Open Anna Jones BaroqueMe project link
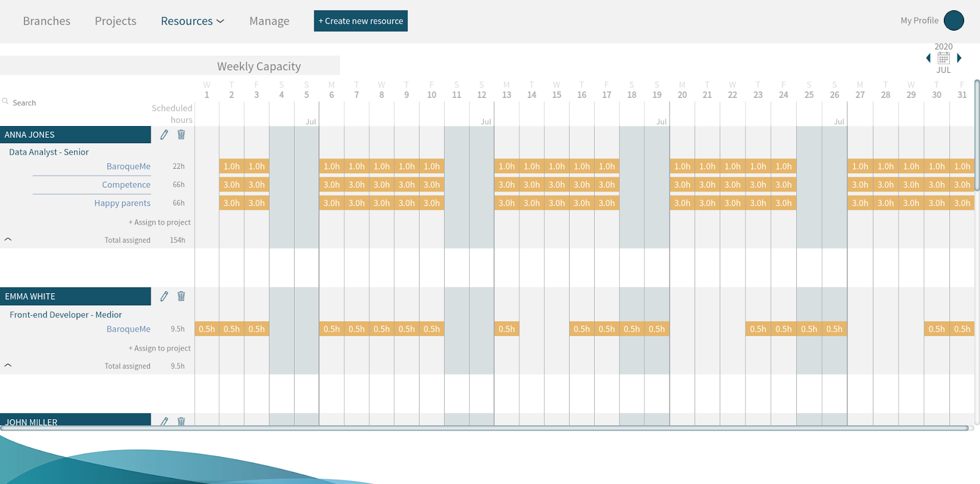This screenshot has width=980, height=484. pos(129,166)
